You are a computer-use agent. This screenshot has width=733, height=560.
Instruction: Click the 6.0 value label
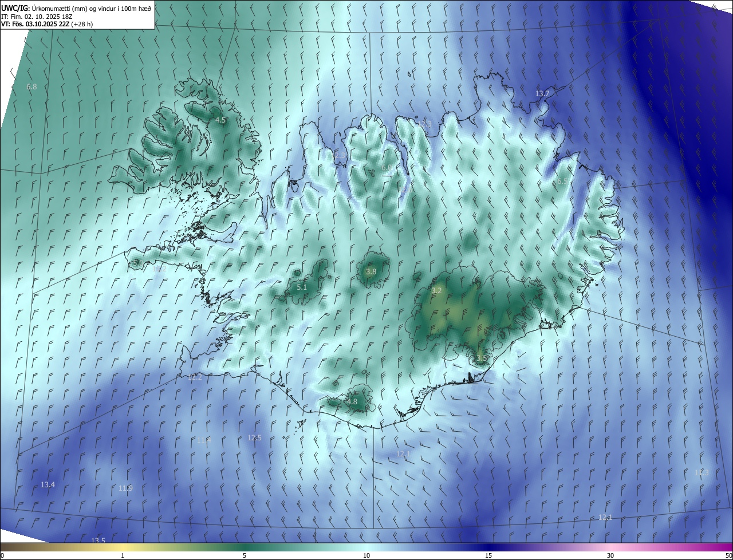[x=387, y=167]
